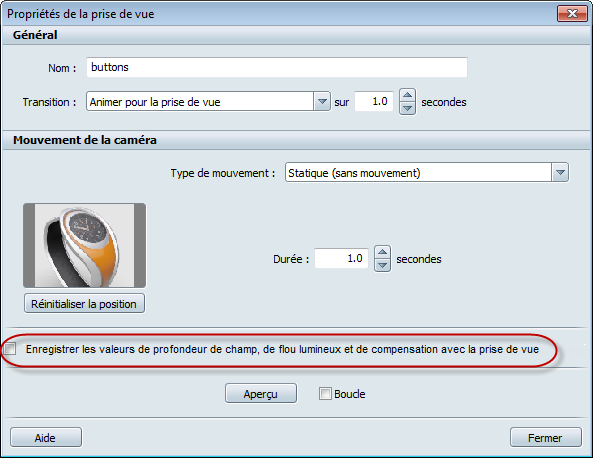Decrease transition seconds with down arrow

click(407, 109)
